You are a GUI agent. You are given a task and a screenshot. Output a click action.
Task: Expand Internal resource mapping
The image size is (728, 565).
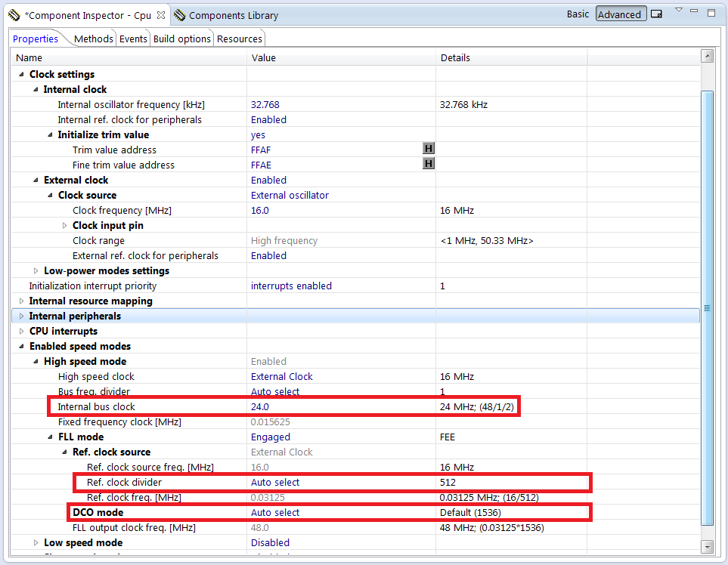21,301
